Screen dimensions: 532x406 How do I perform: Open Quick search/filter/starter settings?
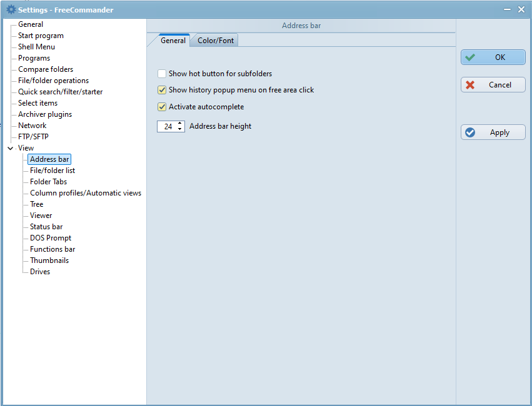[x=60, y=91]
